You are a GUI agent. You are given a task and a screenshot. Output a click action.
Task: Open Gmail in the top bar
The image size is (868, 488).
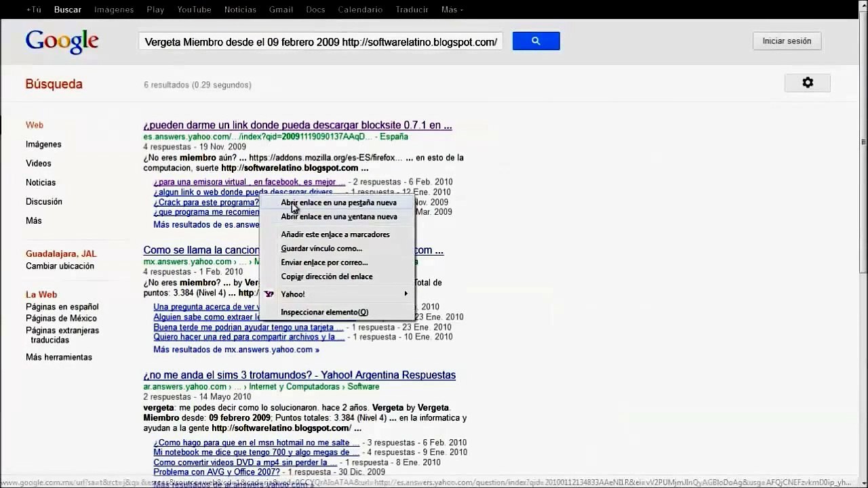pyautogui.click(x=281, y=9)
